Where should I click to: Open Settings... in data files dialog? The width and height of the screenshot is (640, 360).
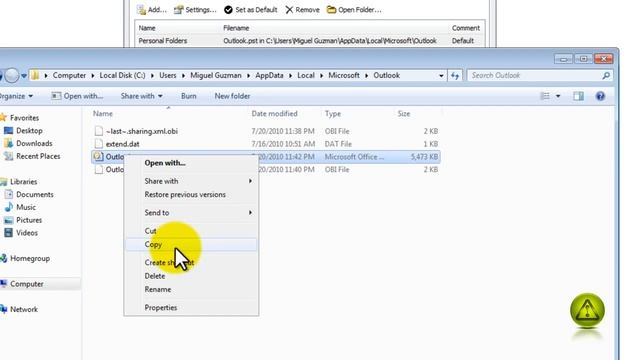195,10
